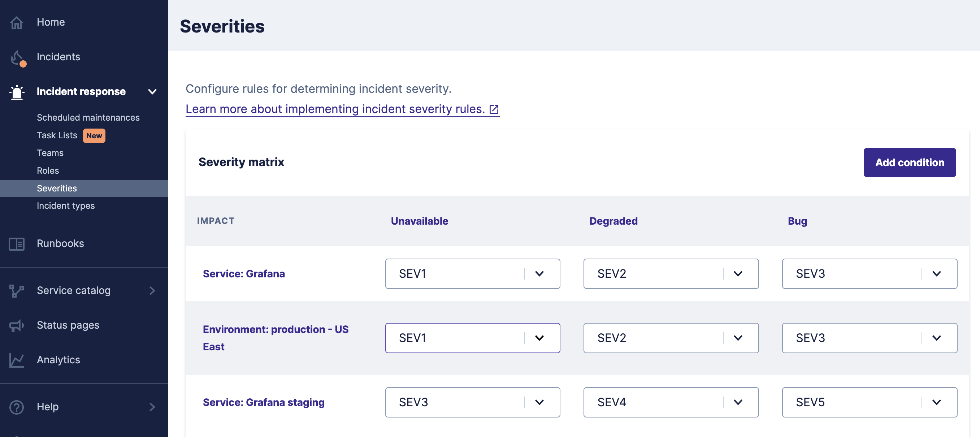The width and height of the screenshot is (980, 437).
Task: Open Grafana staging Degraded SEV4 dropdown
Action: (x=670, y=402)
